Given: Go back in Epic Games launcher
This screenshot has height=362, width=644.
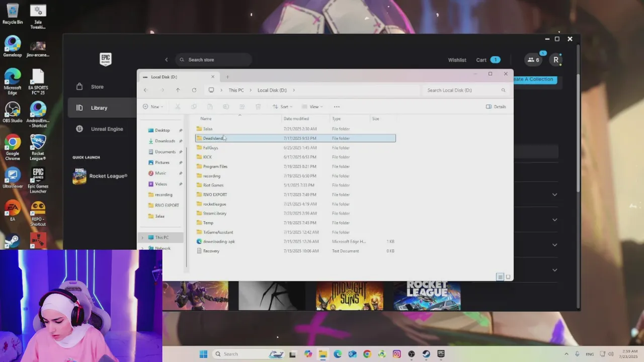Looking at the screenshot, I should 167,60.
